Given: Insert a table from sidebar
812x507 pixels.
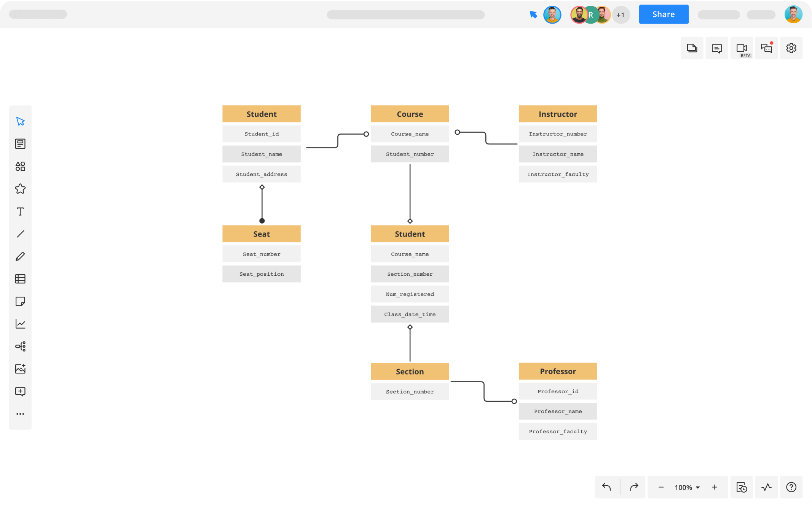Looking at the screenshot, I should [20, 279].
